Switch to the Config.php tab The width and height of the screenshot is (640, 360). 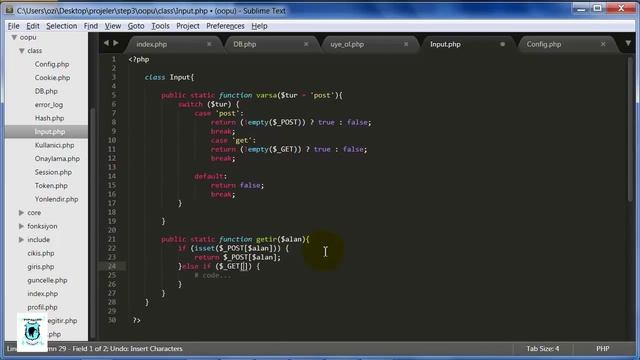click(544, 44)
